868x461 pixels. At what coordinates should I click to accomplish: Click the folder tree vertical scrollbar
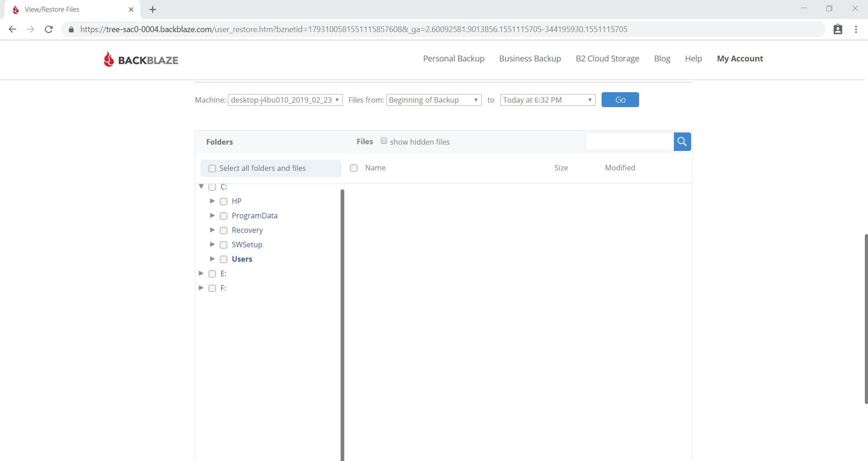click(342, 325)
